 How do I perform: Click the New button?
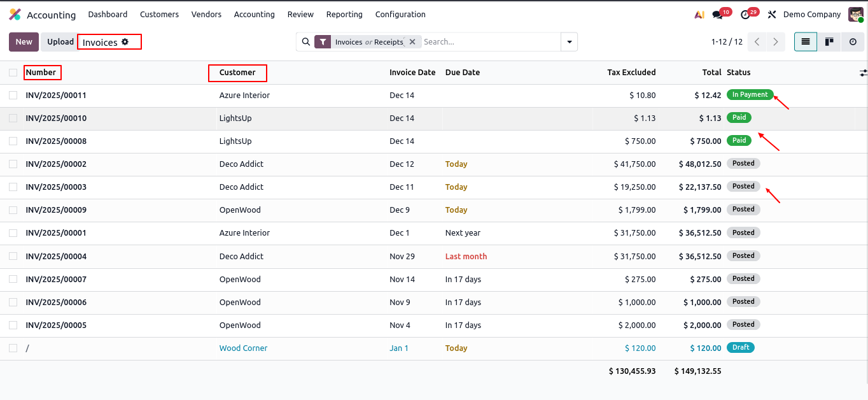coord(24,42)
